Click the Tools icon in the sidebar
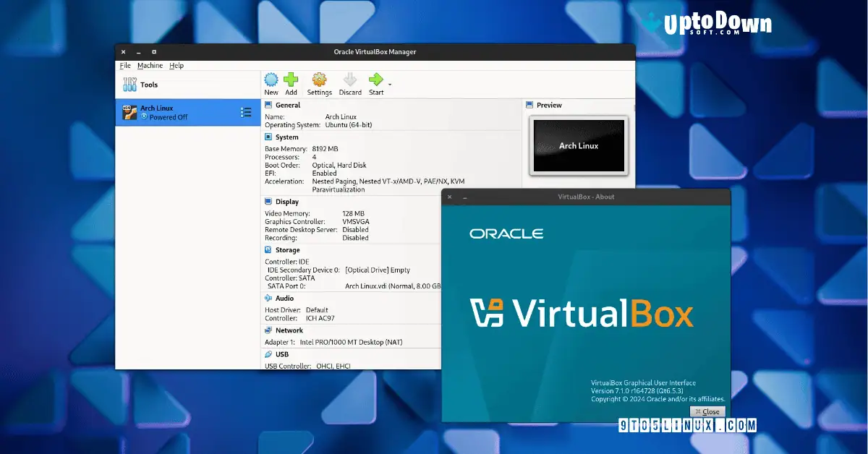868x454 pixels. [x=129, y=85]
